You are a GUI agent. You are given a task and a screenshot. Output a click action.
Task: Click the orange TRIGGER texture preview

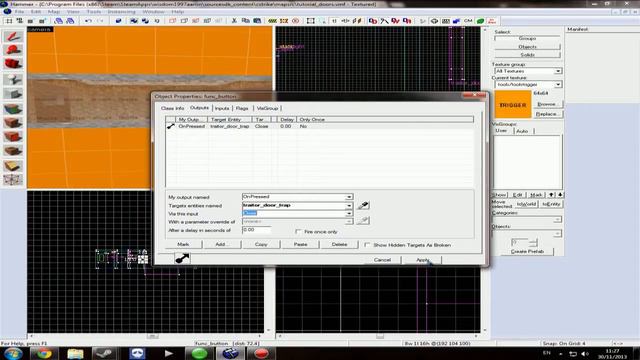tap(513, 105)
